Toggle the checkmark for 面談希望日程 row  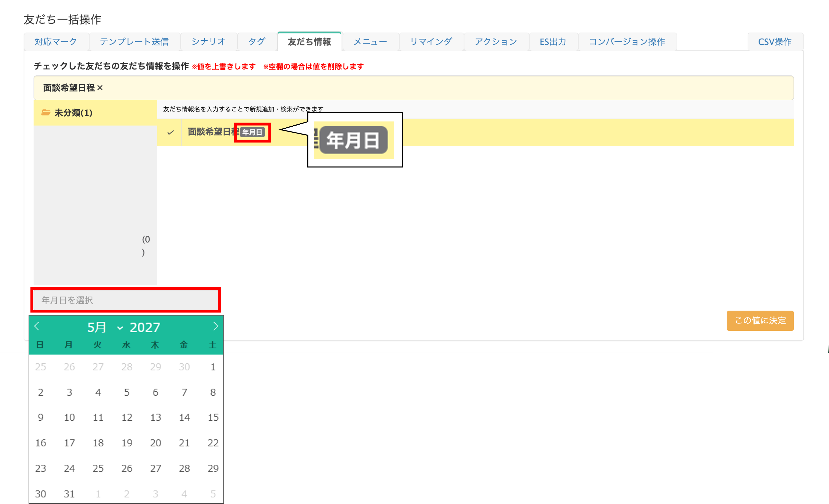[171, 132]
